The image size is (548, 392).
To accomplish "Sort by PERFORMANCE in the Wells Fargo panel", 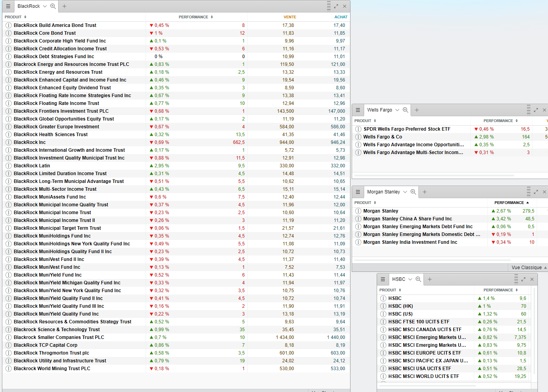I will (501, 121).
